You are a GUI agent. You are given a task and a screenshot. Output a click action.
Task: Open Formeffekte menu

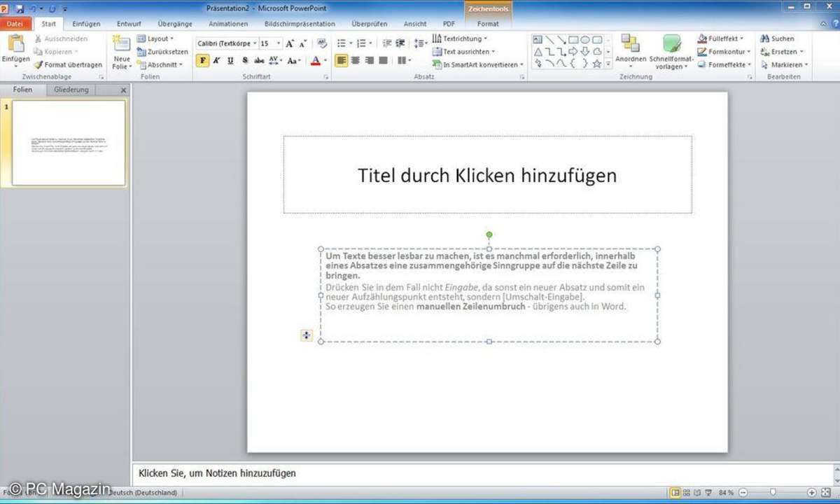723,64
